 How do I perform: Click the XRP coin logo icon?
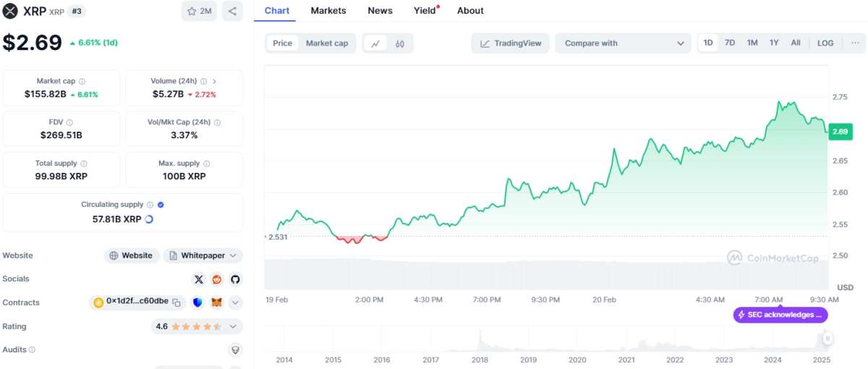coord(10,11)
